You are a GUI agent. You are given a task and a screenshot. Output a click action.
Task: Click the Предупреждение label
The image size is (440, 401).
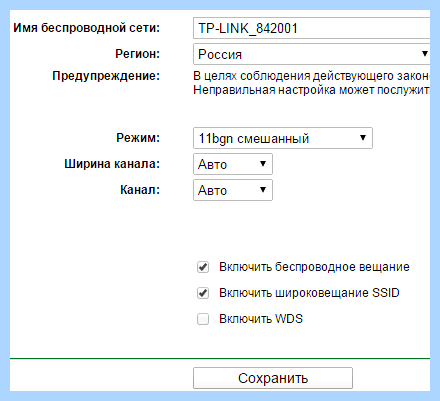[x=106, y=76]
